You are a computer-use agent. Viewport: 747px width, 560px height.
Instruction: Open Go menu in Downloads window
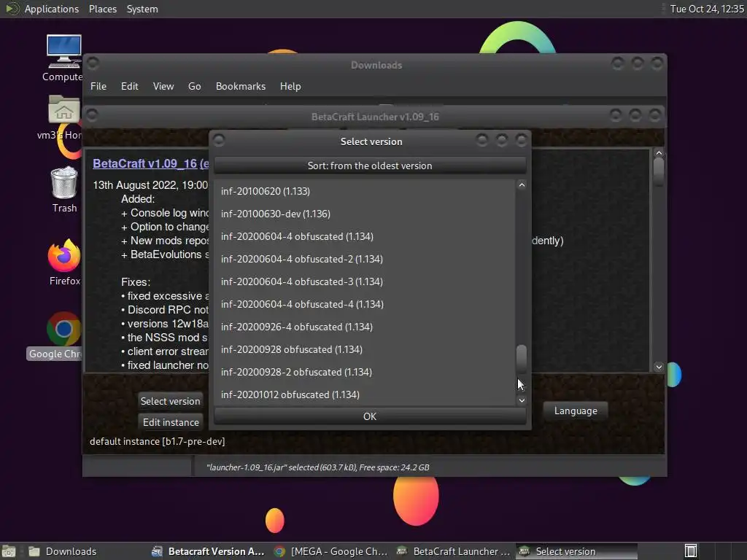194,86
